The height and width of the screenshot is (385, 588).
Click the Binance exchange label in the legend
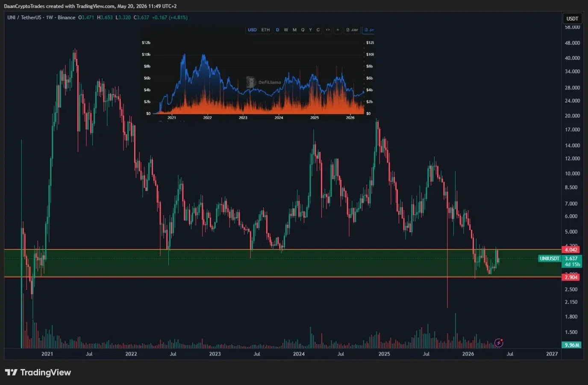click(66, 18)
